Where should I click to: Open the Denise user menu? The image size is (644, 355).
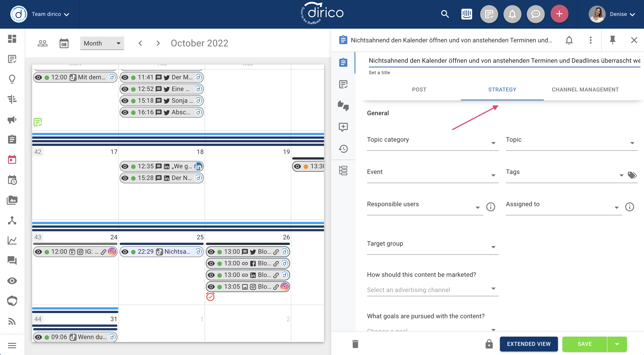(x=622, y=14)
